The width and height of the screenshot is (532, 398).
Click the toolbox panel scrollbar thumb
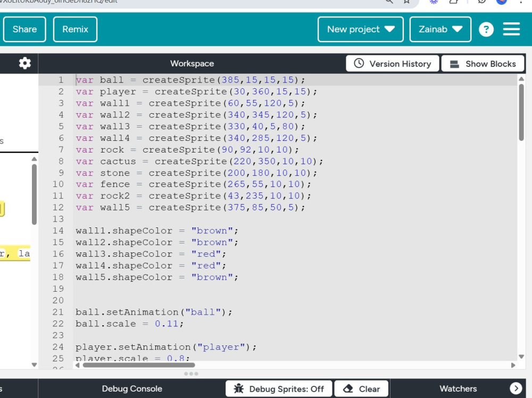point(34,194)
